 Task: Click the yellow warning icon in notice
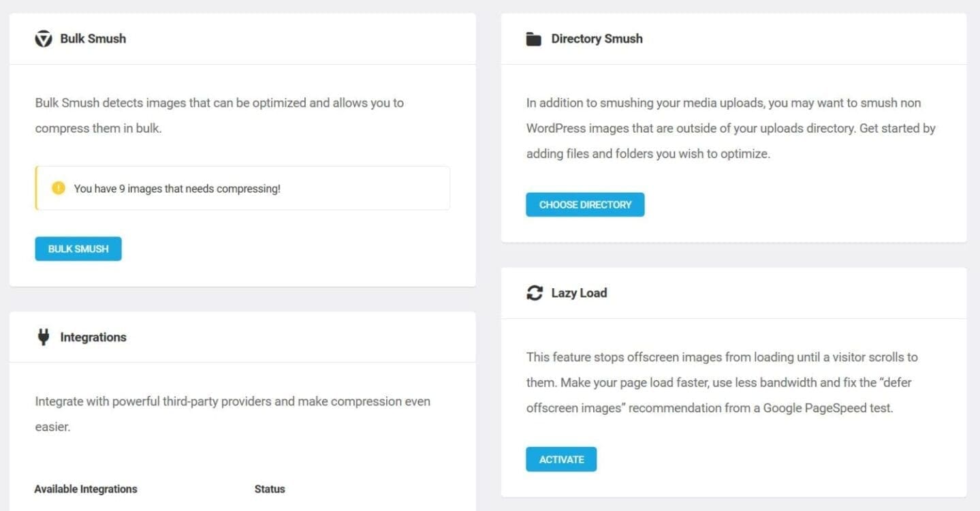(59, 188)
